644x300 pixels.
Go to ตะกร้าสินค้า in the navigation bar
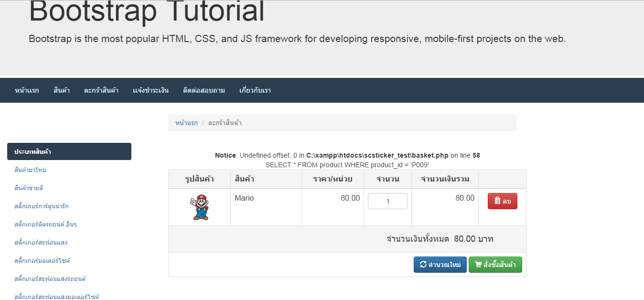coord(101,90)
